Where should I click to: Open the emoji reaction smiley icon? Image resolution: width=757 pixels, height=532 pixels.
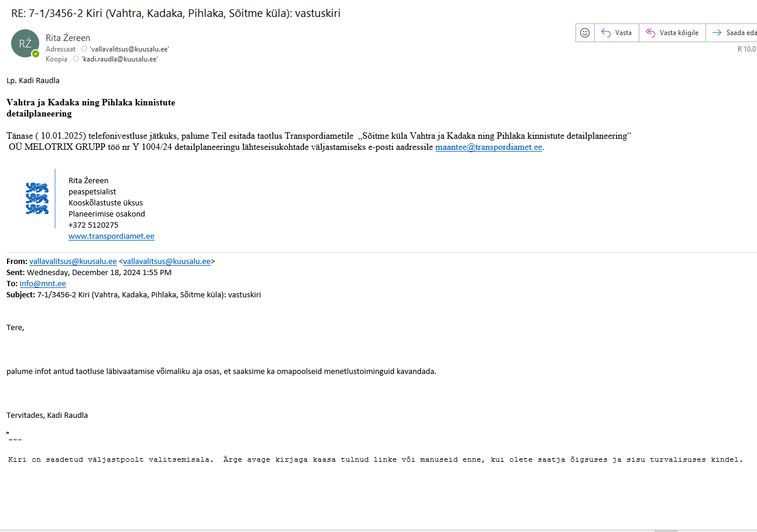(x=584, y=33)
